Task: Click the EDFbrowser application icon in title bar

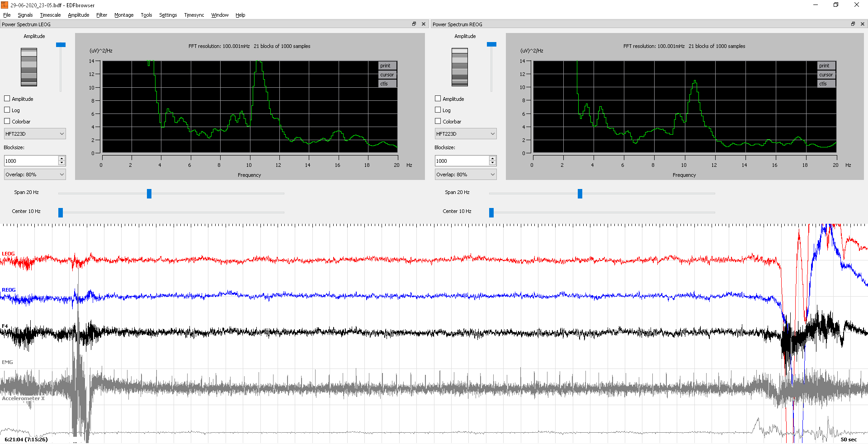Action: [x=5, y=5]
